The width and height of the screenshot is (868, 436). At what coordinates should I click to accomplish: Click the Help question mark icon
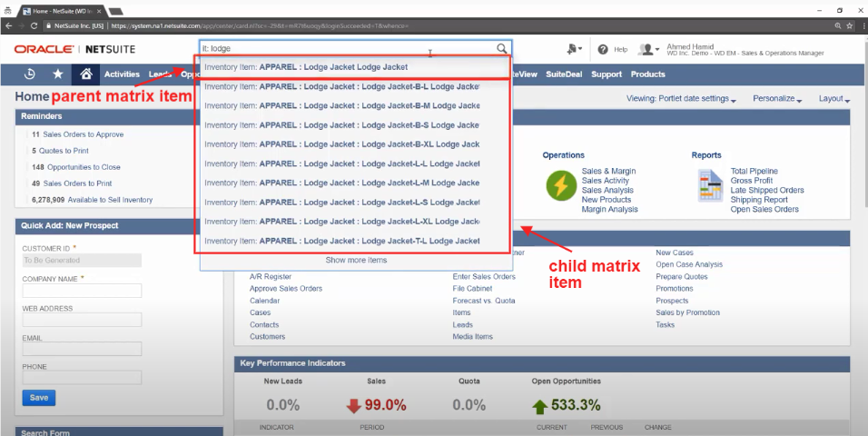coord(603,49)
